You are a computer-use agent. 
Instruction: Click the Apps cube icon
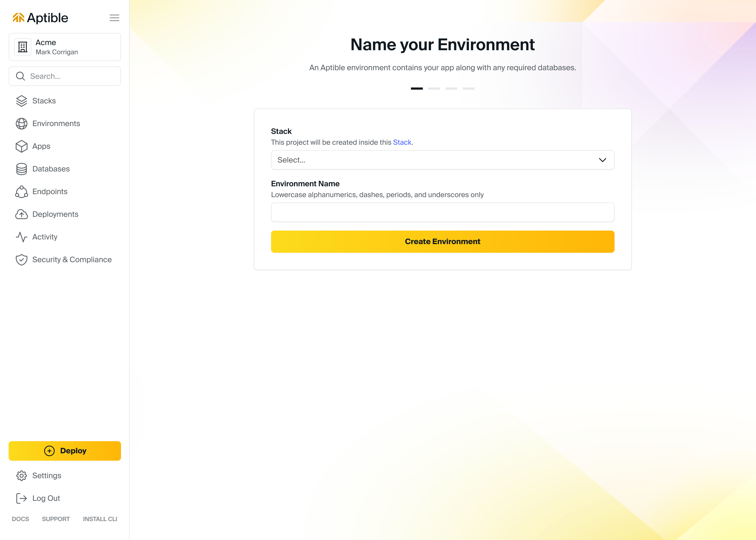(22, 146)
